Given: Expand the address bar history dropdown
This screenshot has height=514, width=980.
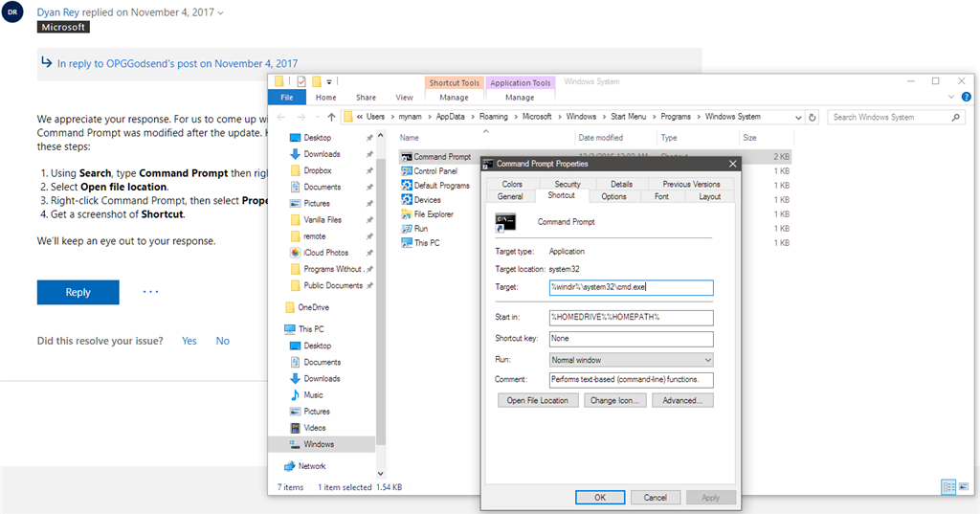Looking at the screenshot, I should pyautogui.click(x=798, y=117).
